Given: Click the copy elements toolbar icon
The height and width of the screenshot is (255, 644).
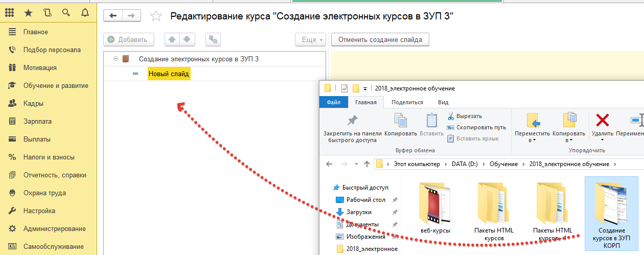Looking at the screenshot, I should [213, 39].
